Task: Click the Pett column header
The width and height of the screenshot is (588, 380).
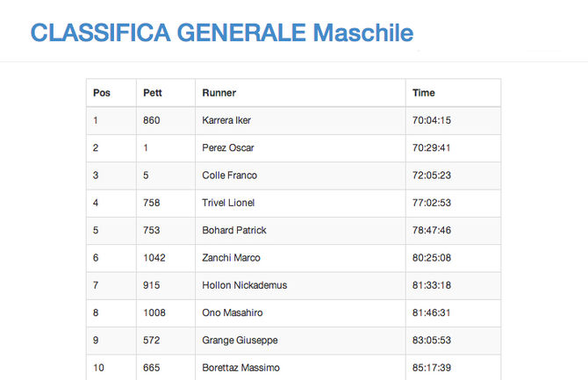Action: tap(152, 93)
